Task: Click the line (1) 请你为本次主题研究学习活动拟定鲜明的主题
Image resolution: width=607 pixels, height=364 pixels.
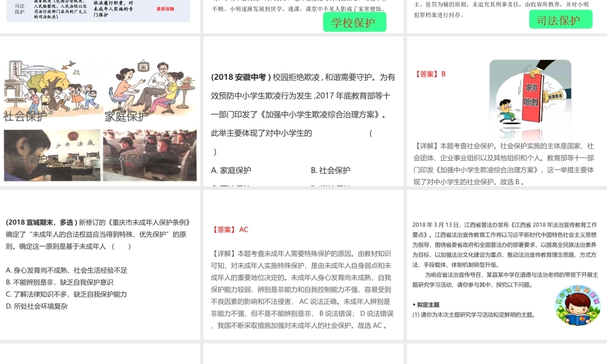Action: pyautogui.click(x=474, y=315)
